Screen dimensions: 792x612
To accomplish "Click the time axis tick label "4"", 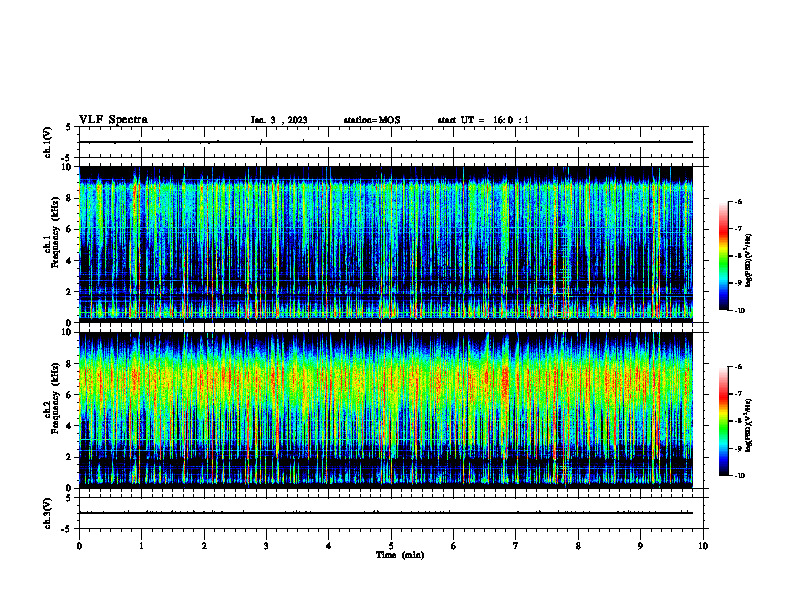I will pyautogui.click(x=328, y=546).
